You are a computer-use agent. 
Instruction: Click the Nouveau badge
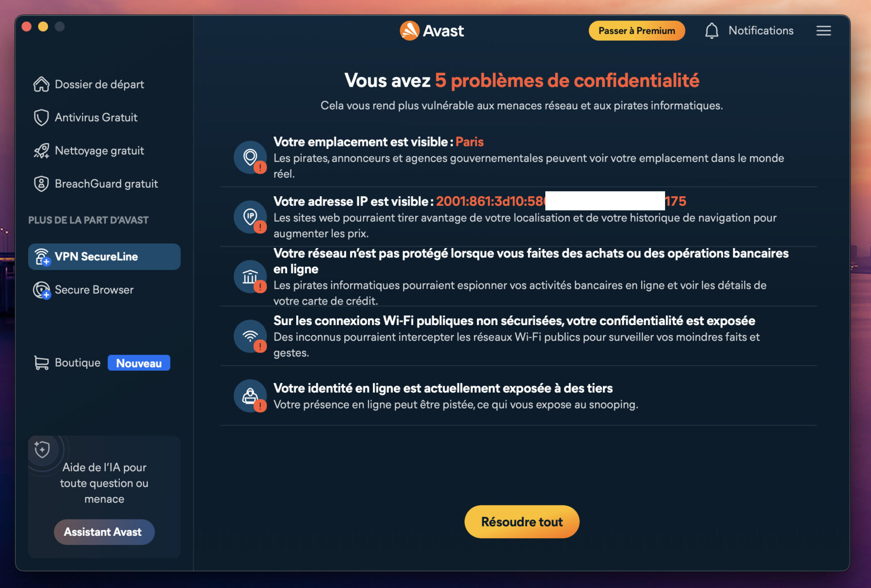pyautogui.click(x=139, y=363)
